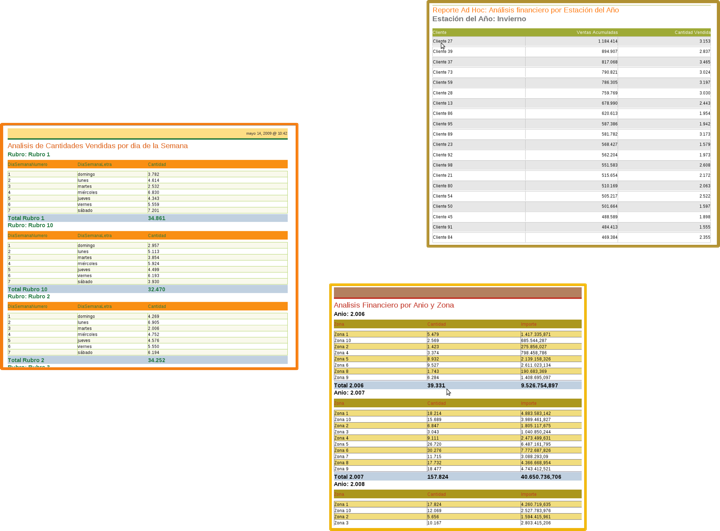Select the 'Cliente 84' row
Screen dimensions: 720x531
(x=443, y=237)
